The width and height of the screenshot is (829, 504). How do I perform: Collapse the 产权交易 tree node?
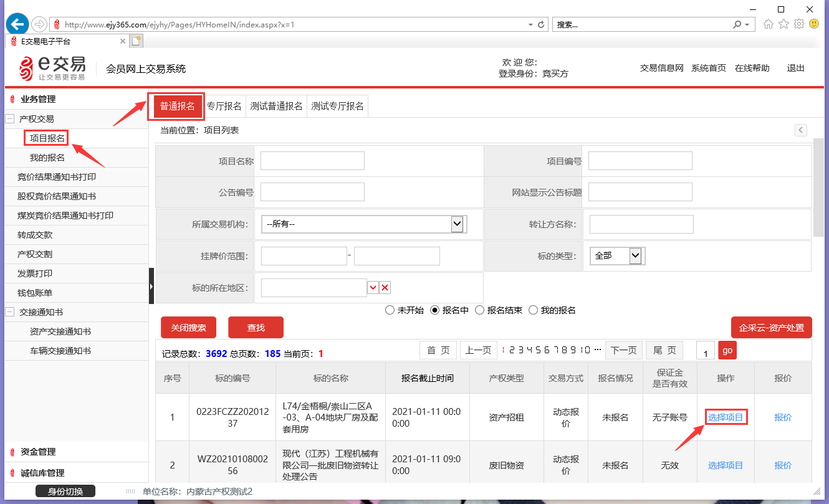pos(10,119)
